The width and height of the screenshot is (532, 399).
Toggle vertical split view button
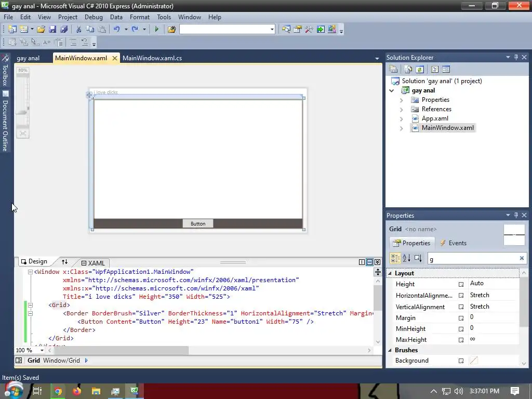(362, 262)
